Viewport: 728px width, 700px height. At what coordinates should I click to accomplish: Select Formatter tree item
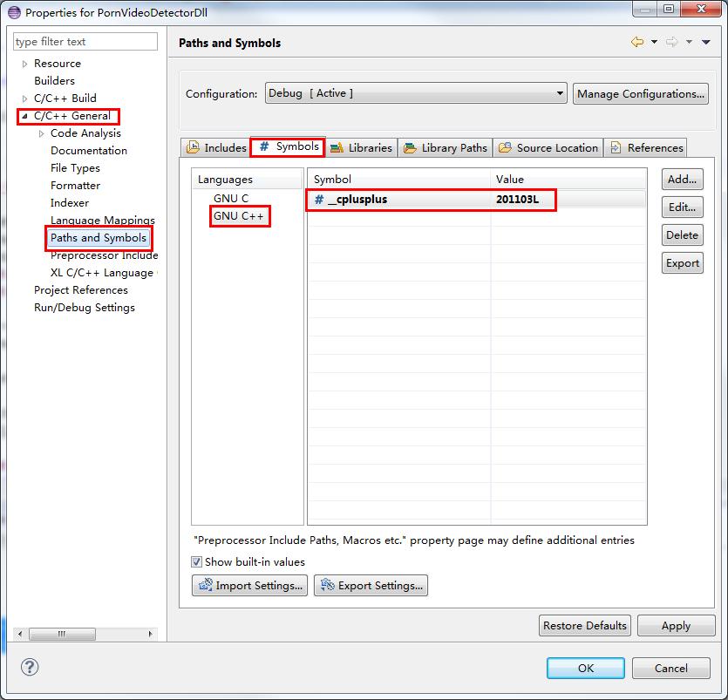point(75,186)
